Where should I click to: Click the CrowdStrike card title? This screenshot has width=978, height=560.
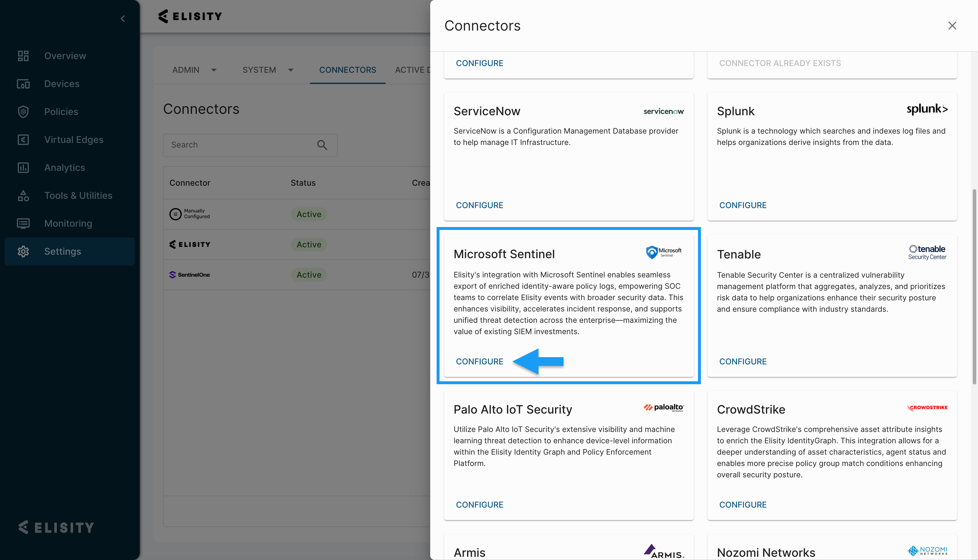click(751, 410)
